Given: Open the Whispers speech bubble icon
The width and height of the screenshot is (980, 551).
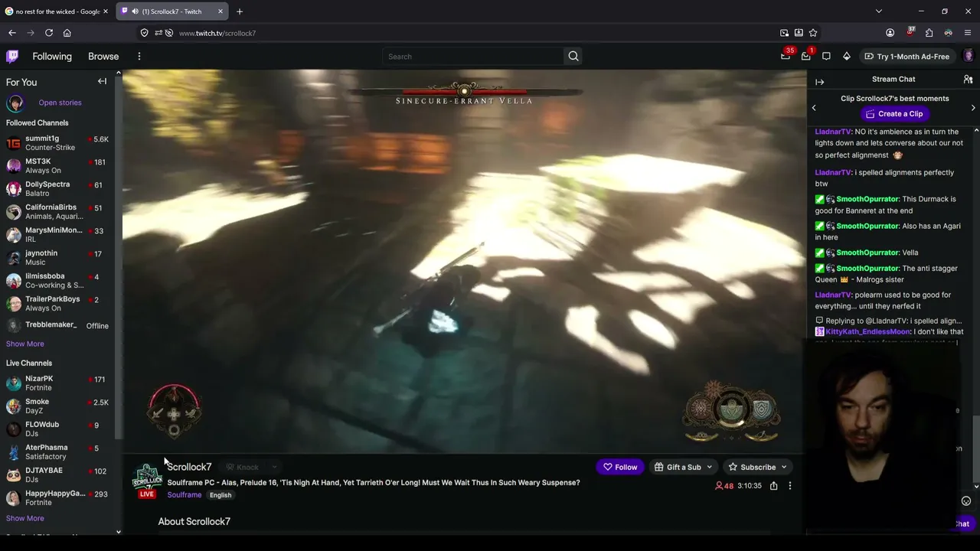Looking at the screenshot, I should click(826, 57).
